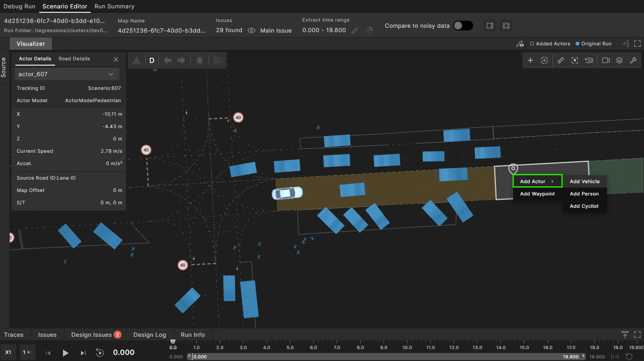Expand the Add Actor submenu
This screenshot has width=644, height=361.
(537, 181)
